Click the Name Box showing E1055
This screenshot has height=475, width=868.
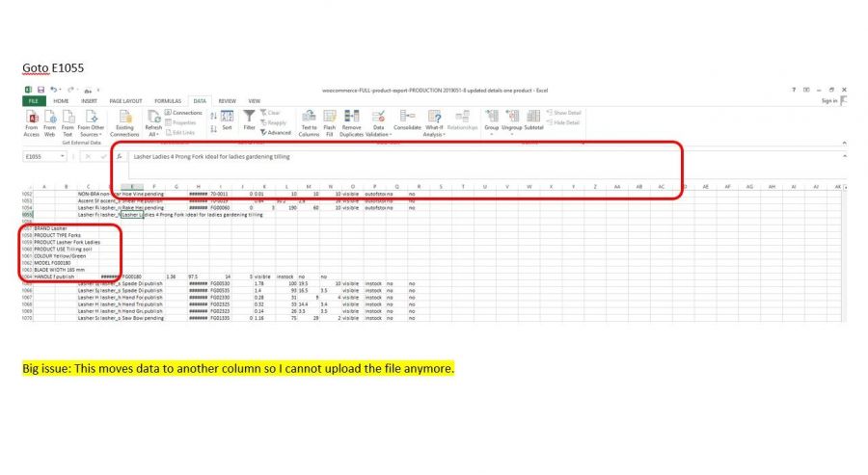pos(41,156)
